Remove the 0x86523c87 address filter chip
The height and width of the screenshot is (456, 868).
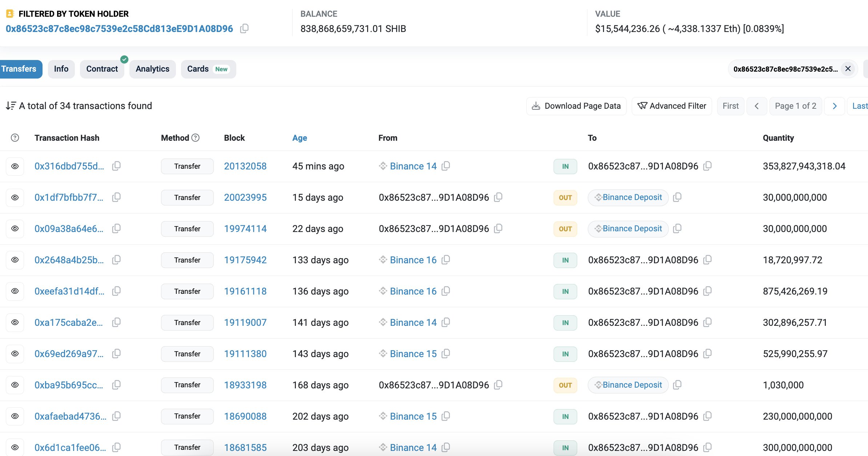click(848, 69)
